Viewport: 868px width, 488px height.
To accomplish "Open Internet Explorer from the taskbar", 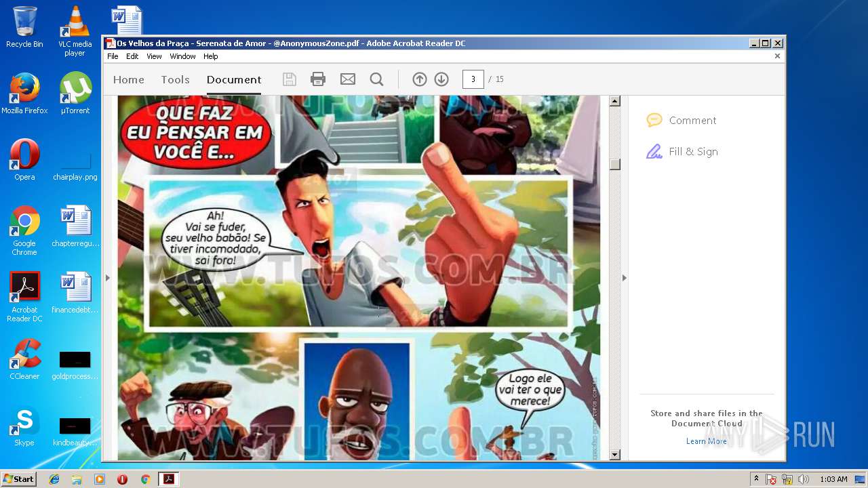I will point(54,479).
